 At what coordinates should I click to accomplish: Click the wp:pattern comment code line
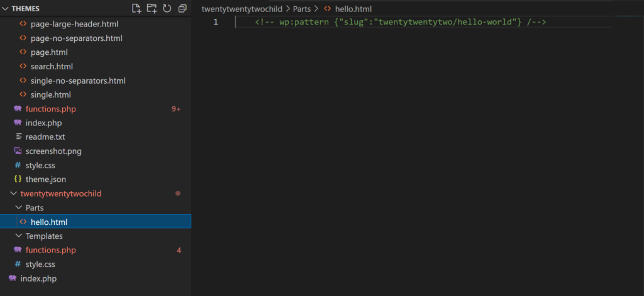click(401, 22)
